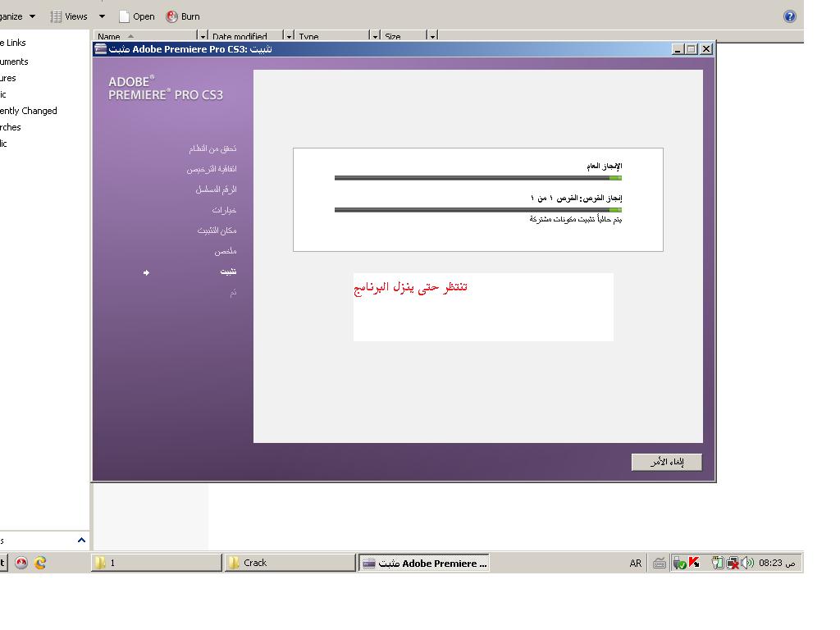840x630 pixels.
Task: Expand the Name column filter dropdown
Action: click(x=203, y=37)
